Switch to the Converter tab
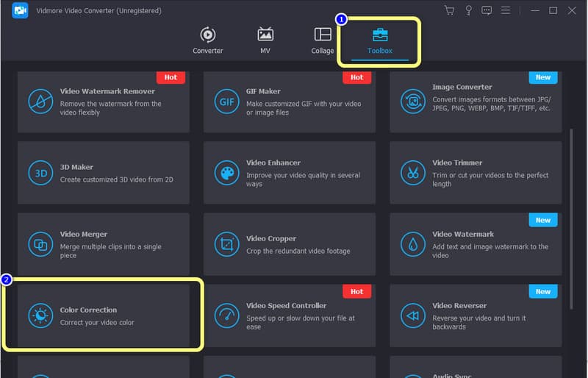588x378 pixels. pos(208,40)
